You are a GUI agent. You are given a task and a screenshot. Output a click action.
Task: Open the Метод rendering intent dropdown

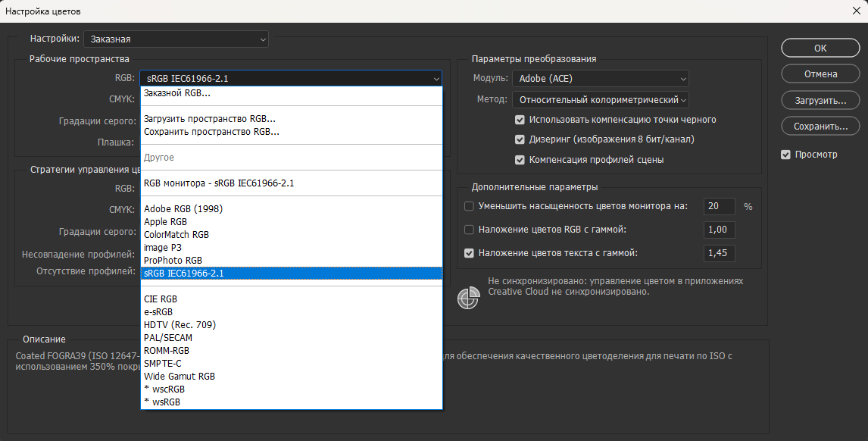pyautogui.click(x=600, y=100)
